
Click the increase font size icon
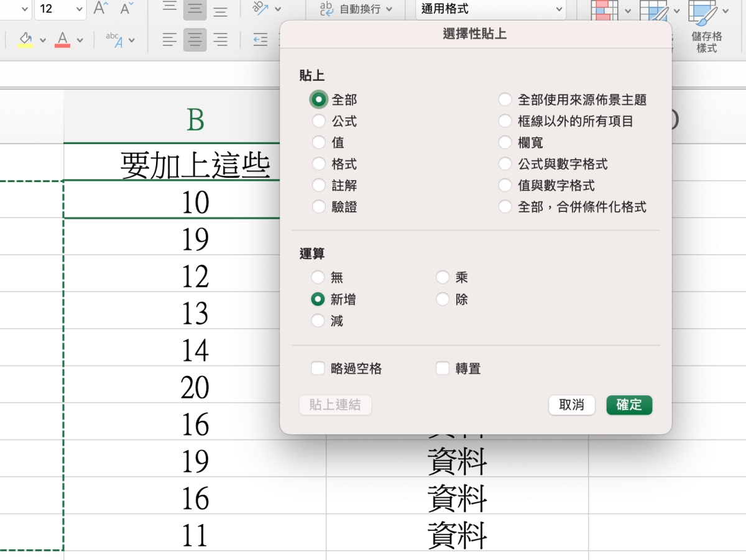(x=100, y=9)
